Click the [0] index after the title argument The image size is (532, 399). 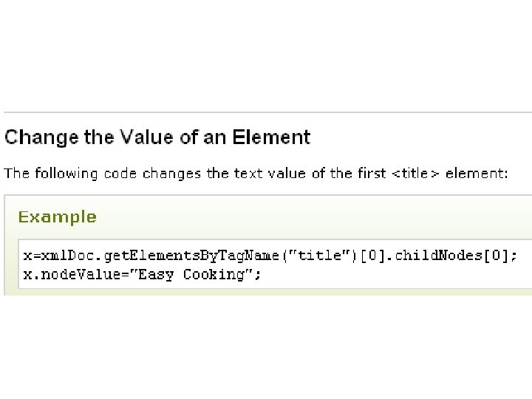click(372, 256)
